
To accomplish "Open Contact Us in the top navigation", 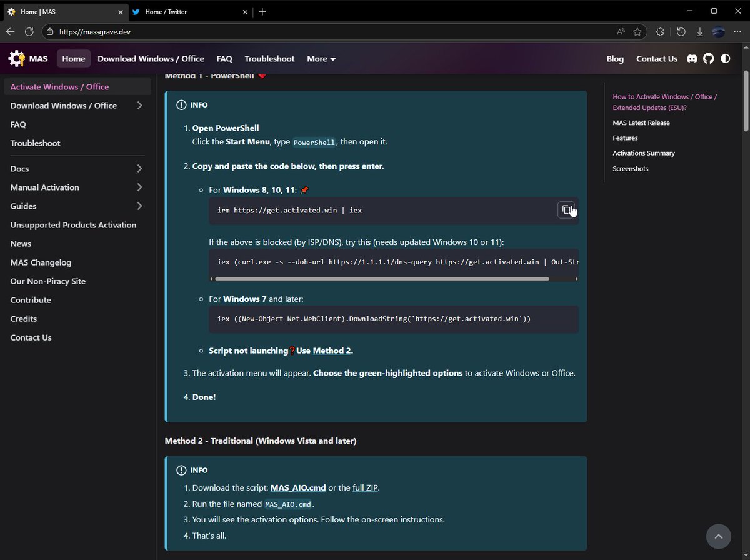I will (x=657, y=58).
